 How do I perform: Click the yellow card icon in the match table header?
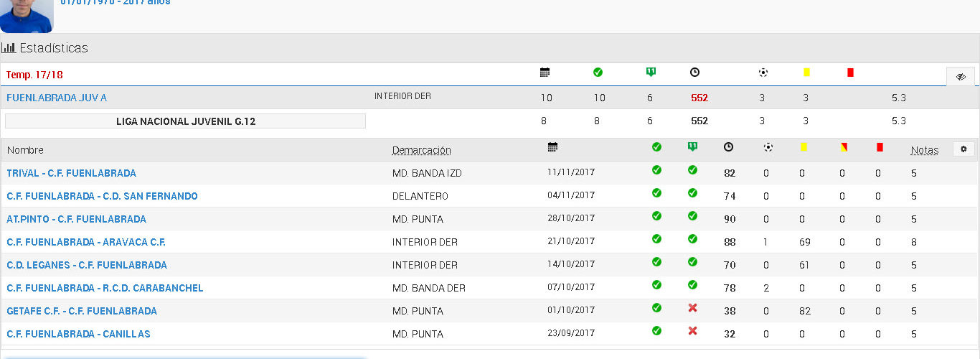point(804,147)
